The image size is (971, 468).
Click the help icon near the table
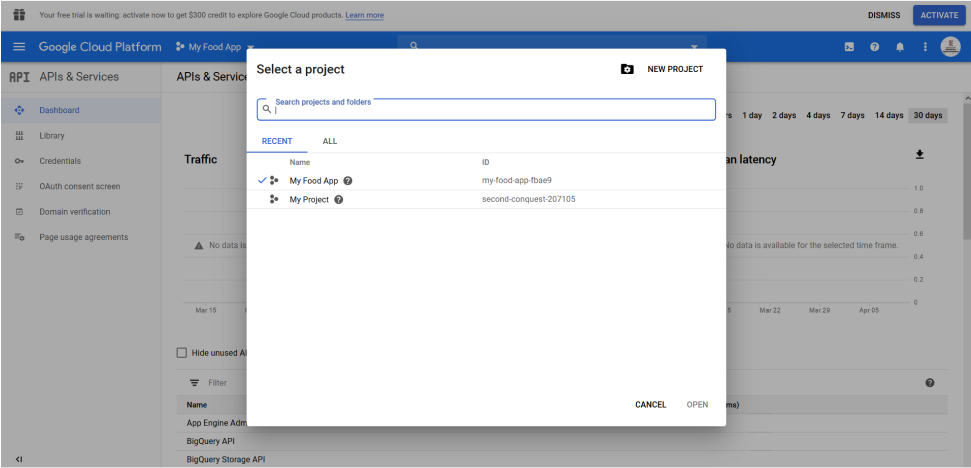(930, 383)
